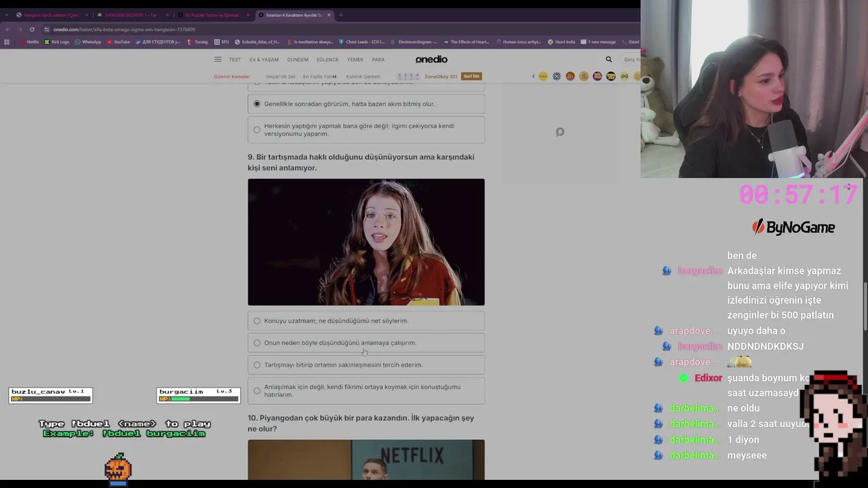Open the Tureng bookmark
Image resolution: width=868 pixels, height=488 pixels.
[197, 42]
